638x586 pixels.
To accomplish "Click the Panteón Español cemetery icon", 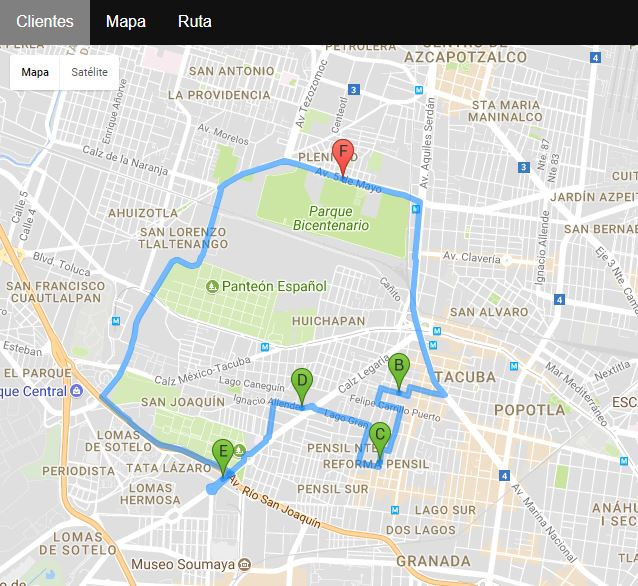I will 212,287.
